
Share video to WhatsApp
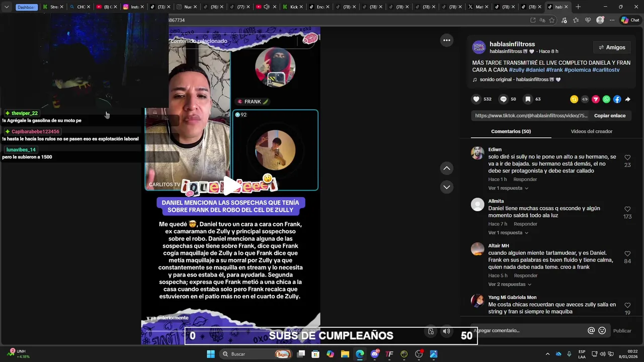606,99
